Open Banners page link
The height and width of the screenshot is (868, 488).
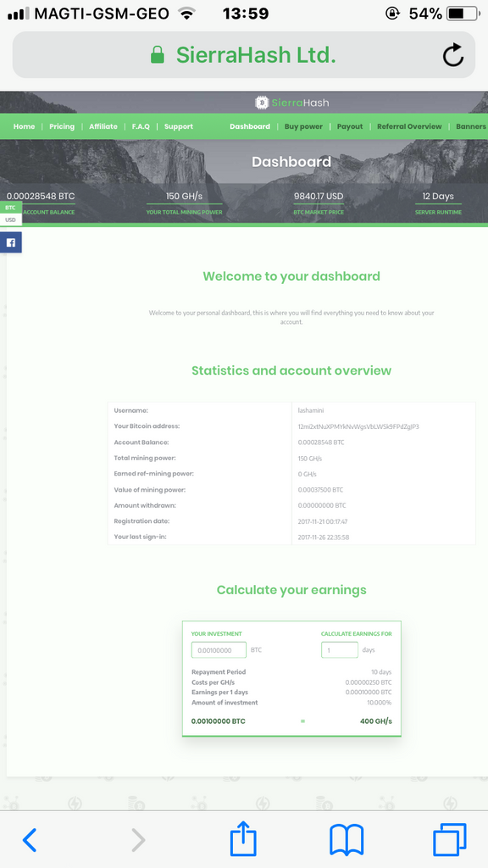tap(471, 126)
